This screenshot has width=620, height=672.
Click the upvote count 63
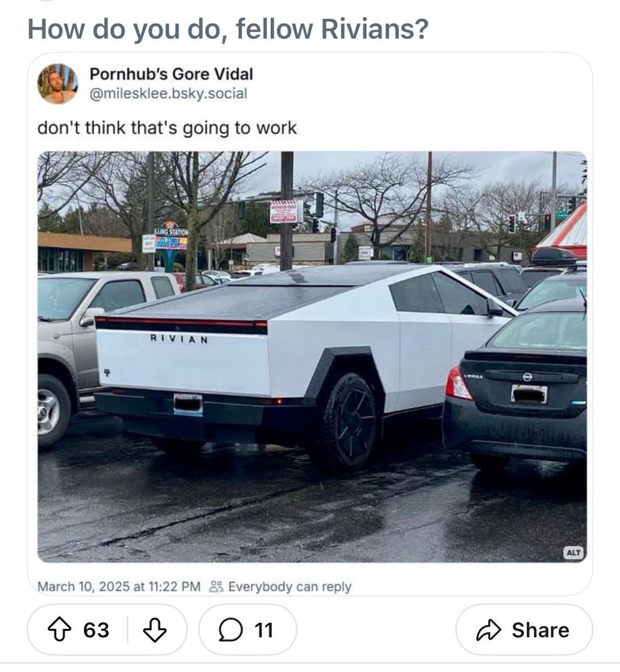point(97,630)
